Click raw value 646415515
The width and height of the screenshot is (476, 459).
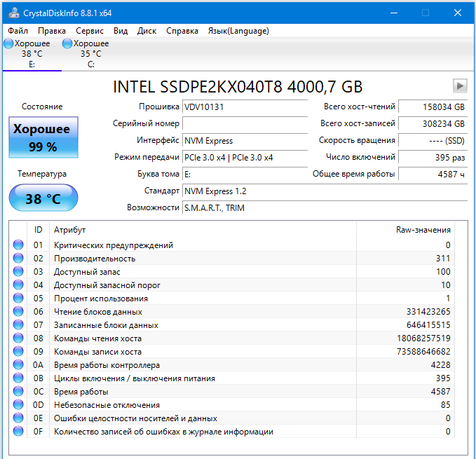[x=428, y=325]
